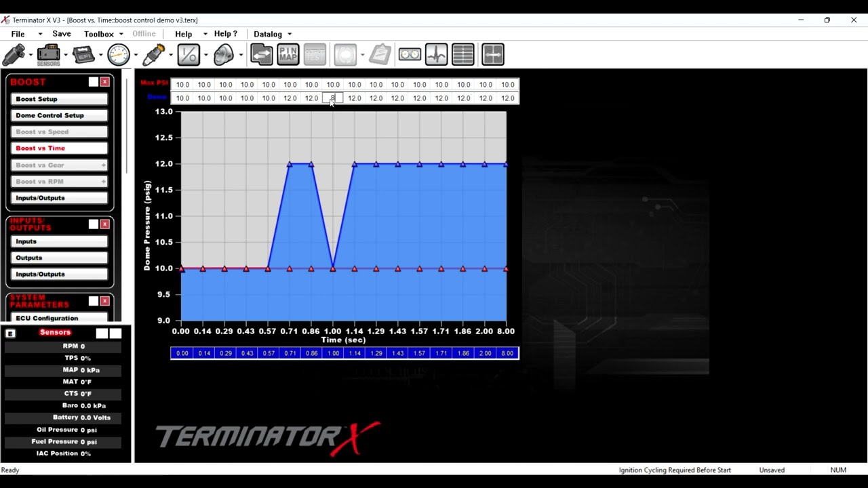Image resolution: width=868 pixels, height=488 pixels.
Task: Expand the File menu arrow
Action: (x=40, y=34)
